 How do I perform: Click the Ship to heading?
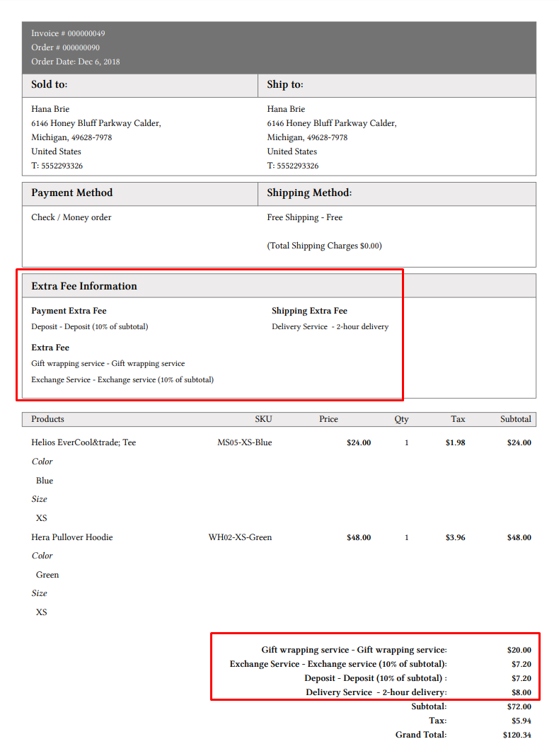coord(284,84)
